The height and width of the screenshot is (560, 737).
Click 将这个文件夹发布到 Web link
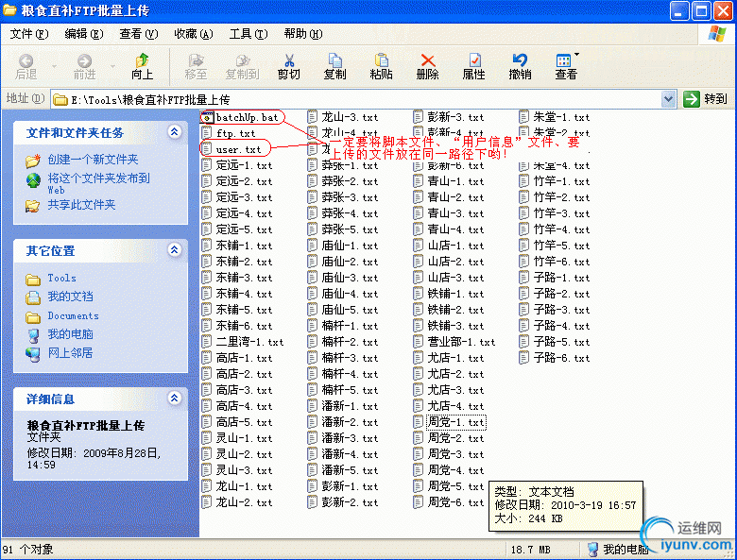point(98,183)
